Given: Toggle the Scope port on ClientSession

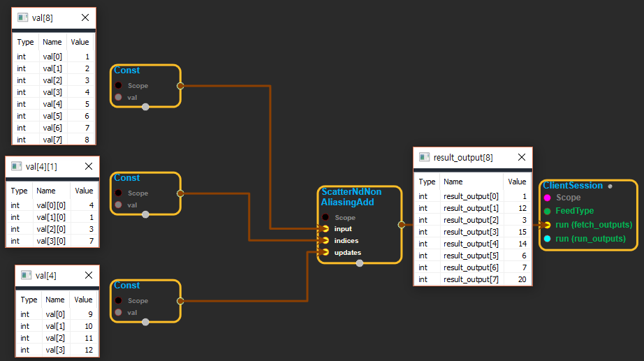Looking at the screenshot, I should [x=547, y=198].
